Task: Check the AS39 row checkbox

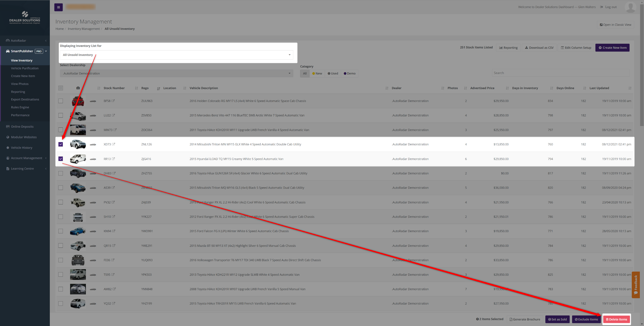Action: [x=60, y=188]
